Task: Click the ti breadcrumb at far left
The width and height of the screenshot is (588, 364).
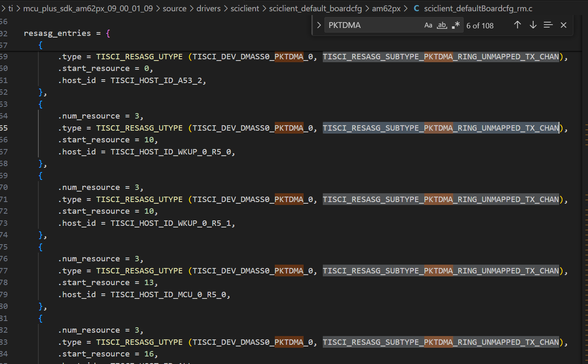Action: coord(11,8)
